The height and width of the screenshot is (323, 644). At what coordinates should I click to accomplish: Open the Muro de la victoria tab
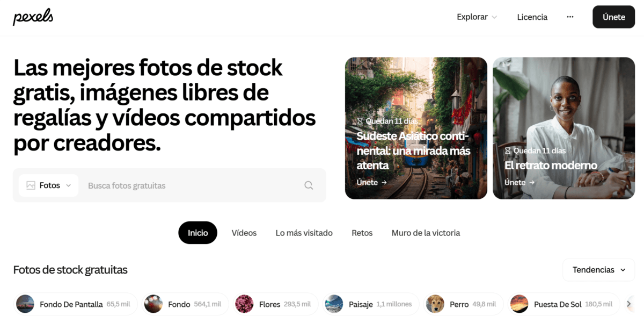(x=426, y=233)
